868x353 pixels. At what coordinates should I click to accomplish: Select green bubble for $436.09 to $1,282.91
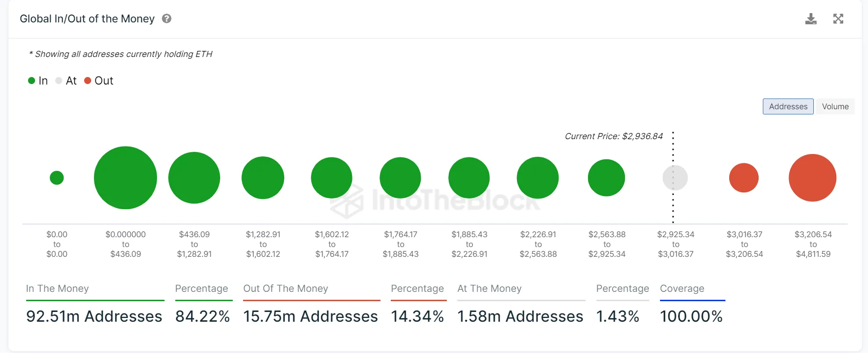click(x=194, y=178)
